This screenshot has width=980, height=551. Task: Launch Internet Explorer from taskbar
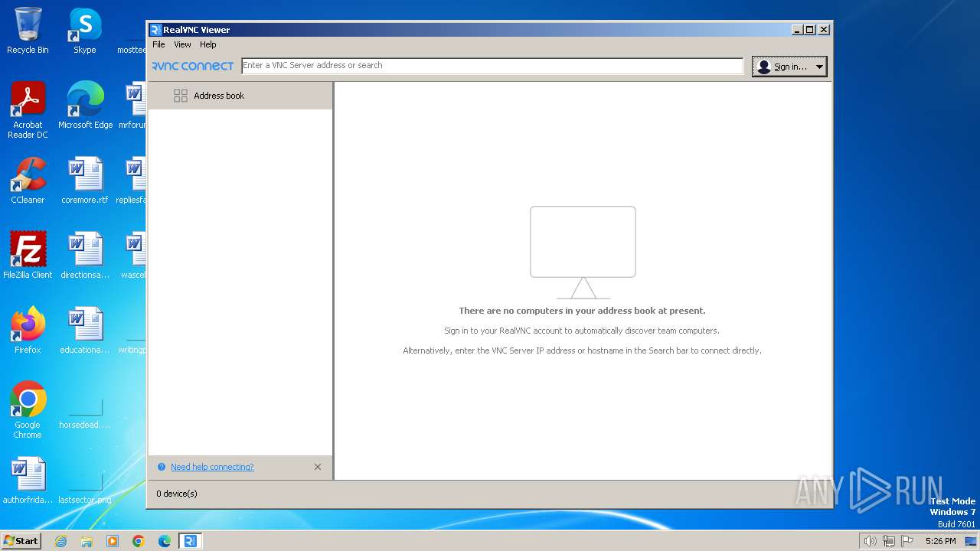[60, 541]
